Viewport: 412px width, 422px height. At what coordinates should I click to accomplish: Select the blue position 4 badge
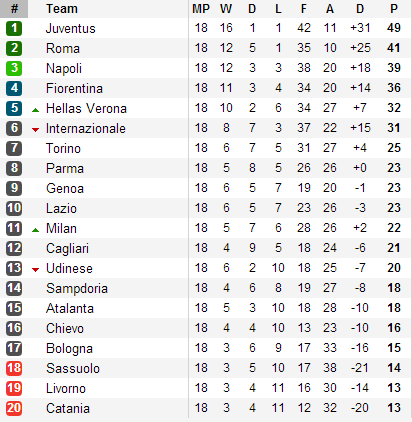(x=14, y=88)
